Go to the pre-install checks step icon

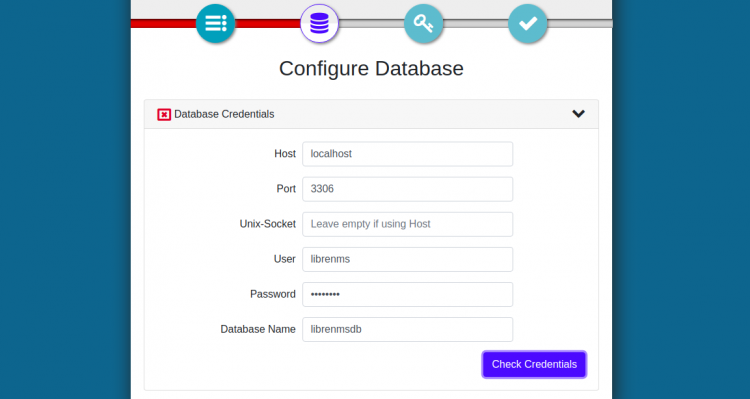[x=215, y=23]
